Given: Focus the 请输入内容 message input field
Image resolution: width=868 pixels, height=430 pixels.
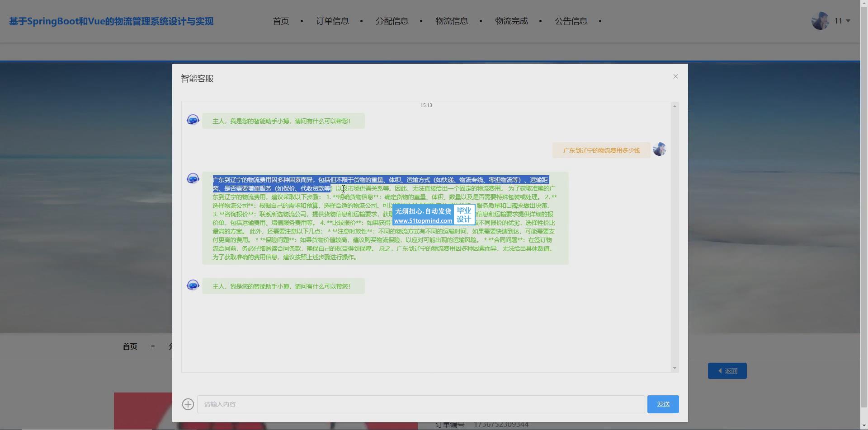Looking at the screenshot, I should coord(420,404).
